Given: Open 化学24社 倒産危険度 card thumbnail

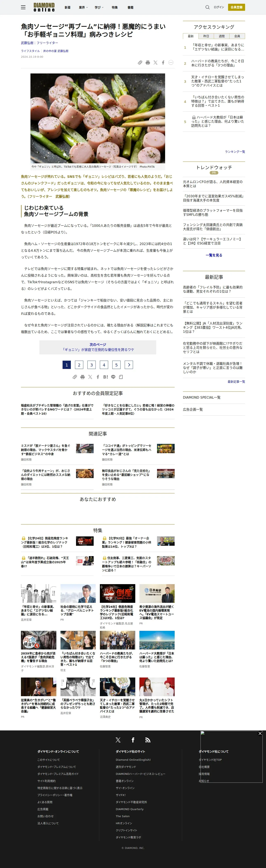Looking at the screenshot, I should point(117,593).
